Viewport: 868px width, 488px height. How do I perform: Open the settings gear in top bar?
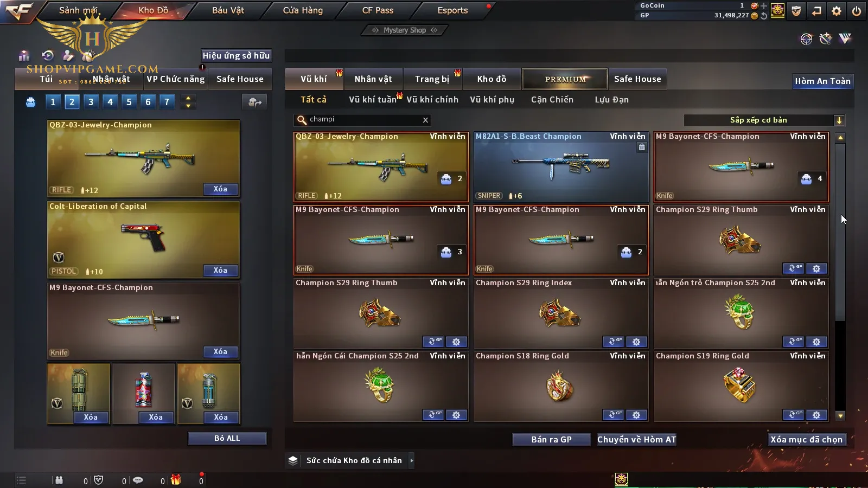(x=837, y=10)
